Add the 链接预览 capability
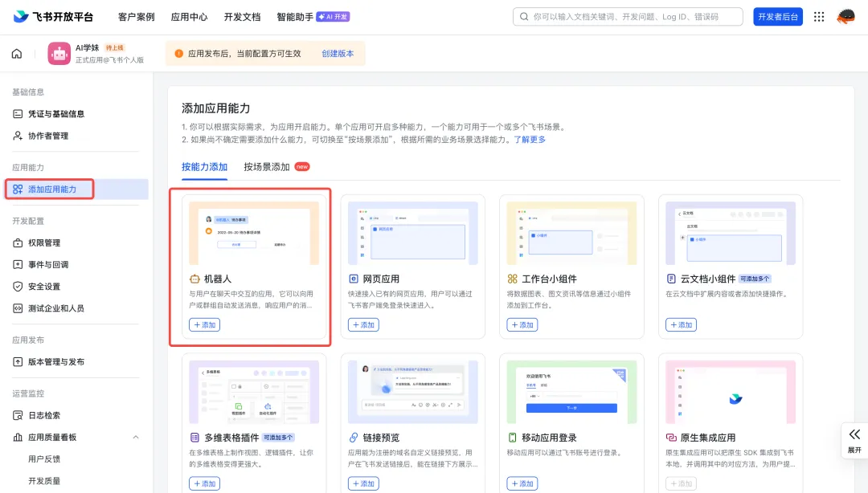 tap(363, 483)
